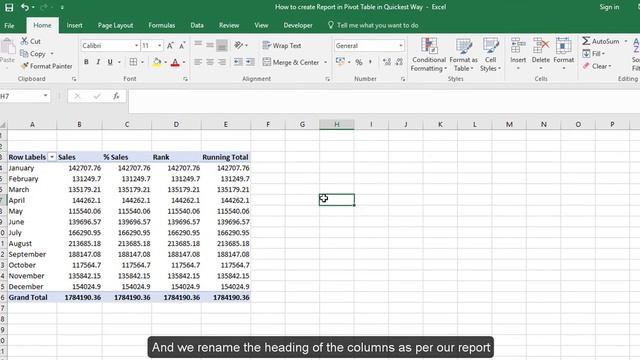Open the Fill dropdown in Editing

[594, 53]
